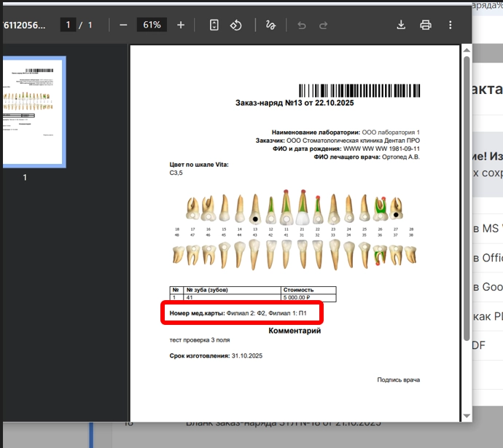Print the order document

(426, 25)
